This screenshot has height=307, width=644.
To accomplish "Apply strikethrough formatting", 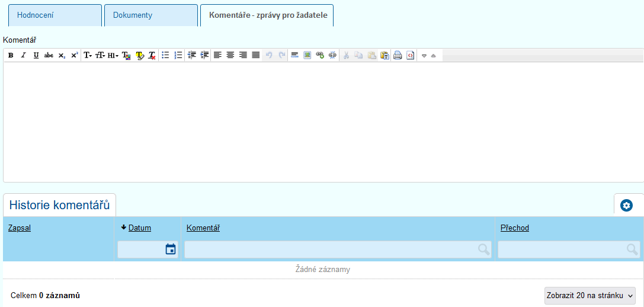I will point(49,56).
